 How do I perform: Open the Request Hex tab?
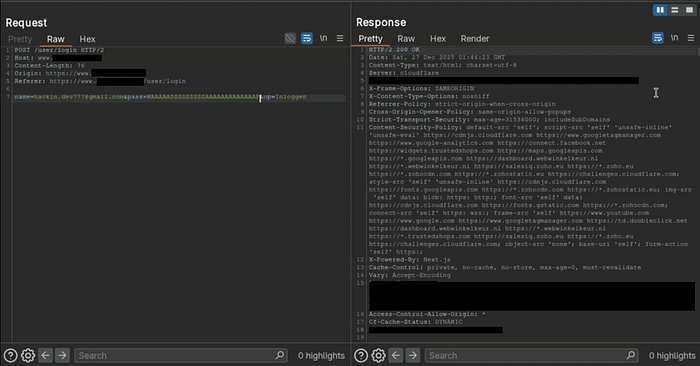point(88,39)
